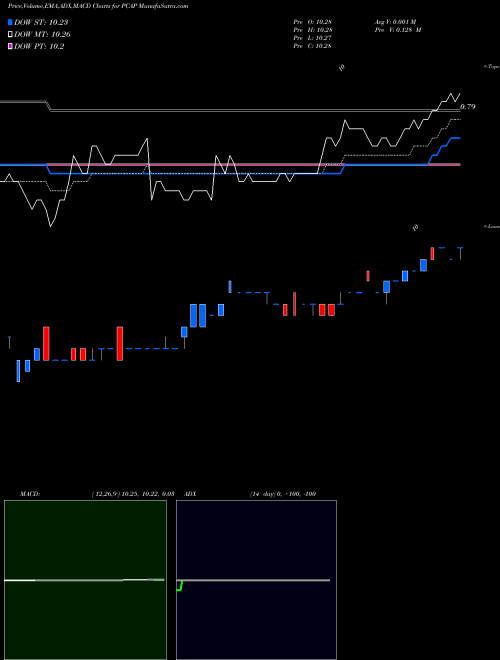Click the 'Pre L: 10.27' value
The height and width of the screenshot is (660, 500).
[x=312, y=38]
